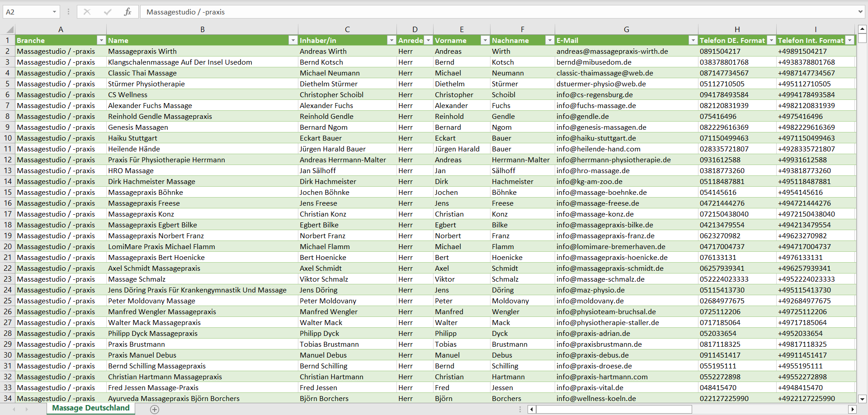Click international number +4971150499463
The height and width of the screenshot is (415, 868).
(x=816, y=138)
